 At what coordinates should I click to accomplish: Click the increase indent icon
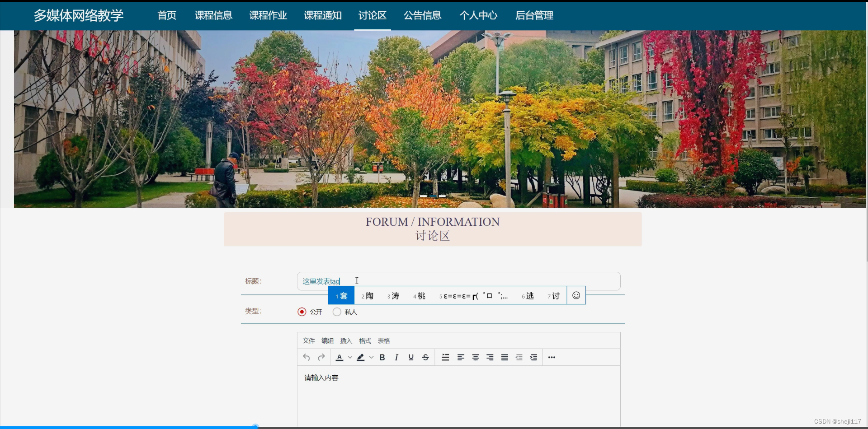click(x=534, y=357)
